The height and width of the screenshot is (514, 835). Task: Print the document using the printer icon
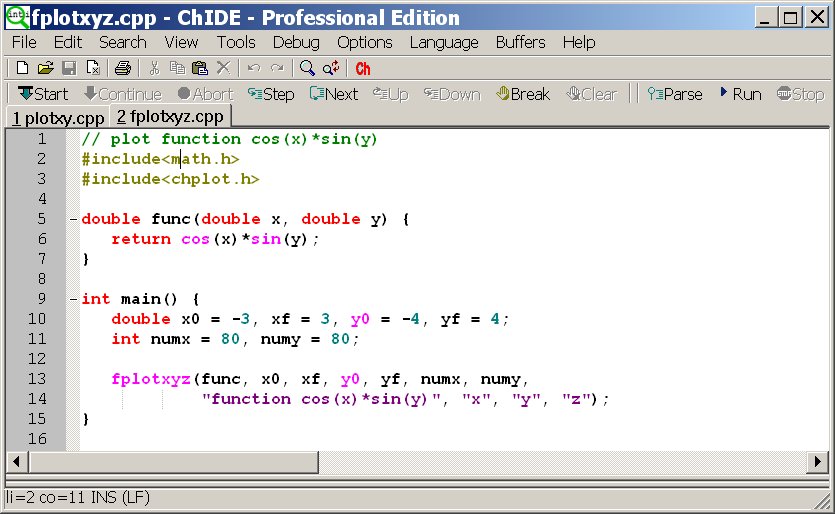(x=123, y=68)
